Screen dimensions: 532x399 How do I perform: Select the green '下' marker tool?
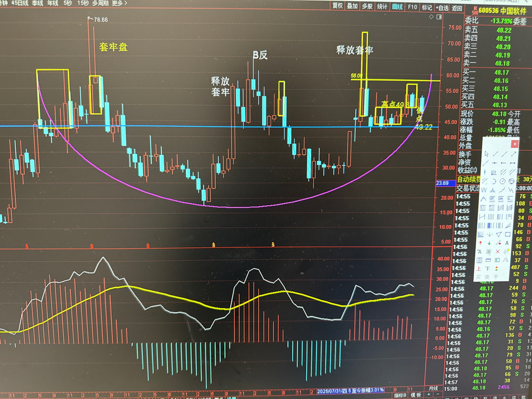coord(487,269)
